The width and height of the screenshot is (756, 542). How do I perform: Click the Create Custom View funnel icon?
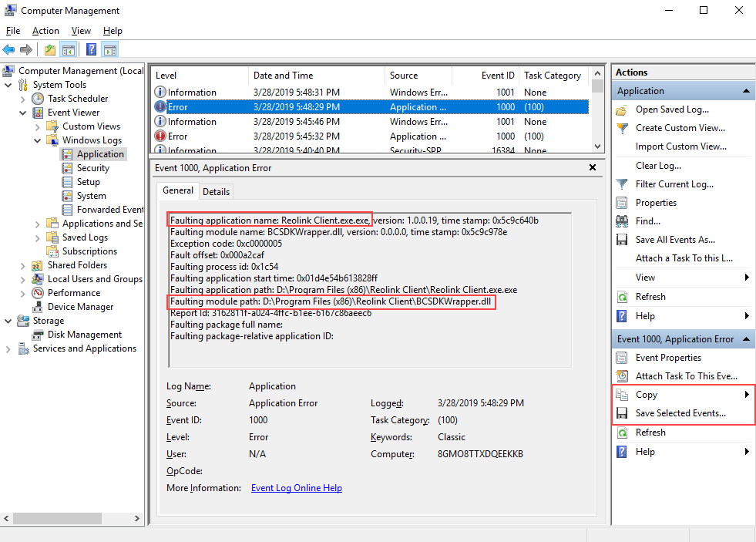(x=622, y=128)
